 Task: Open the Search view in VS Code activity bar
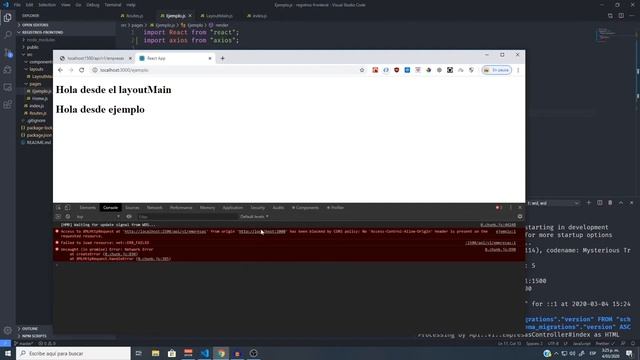[x=7, y=35]
